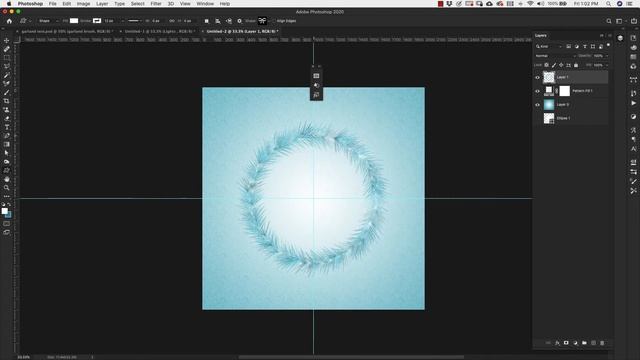Click the path alignment icon in options bar
This screenshot has width=640, height=360.
click(x=218, y=21)
